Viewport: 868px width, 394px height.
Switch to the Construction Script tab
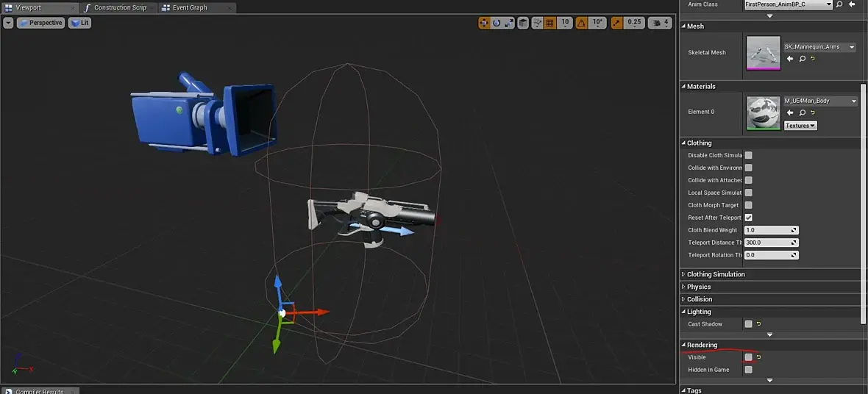[x=120, y=8]
